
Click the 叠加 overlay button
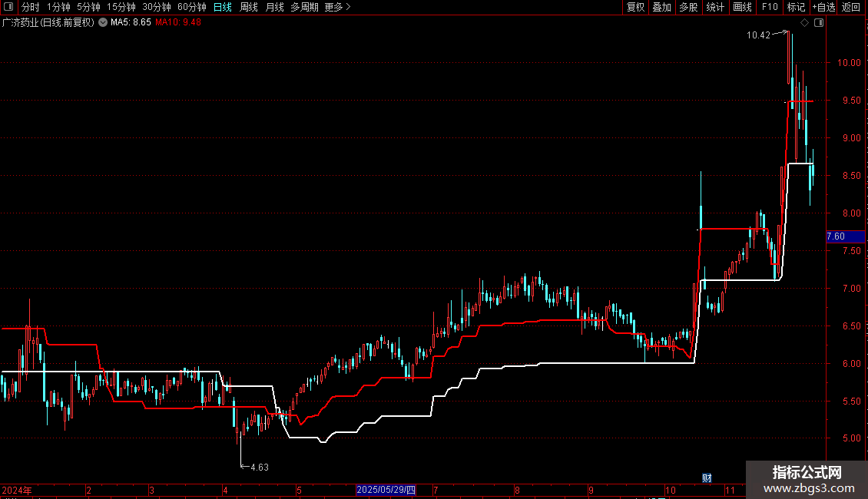661,7
